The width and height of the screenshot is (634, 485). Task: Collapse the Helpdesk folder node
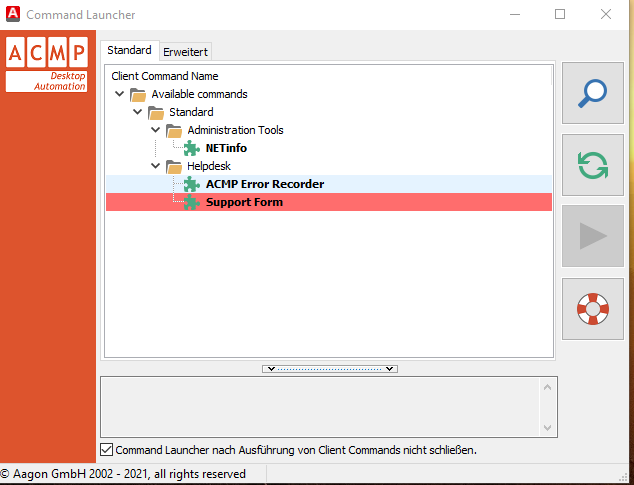click(156, 166)
